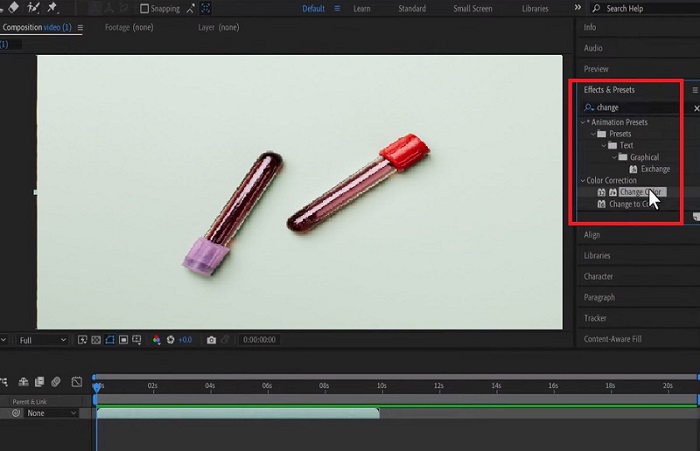The width and height of the screenshot is (700, 451).
Task: Show more workspaces via double chevron
Action: point(578,8)
